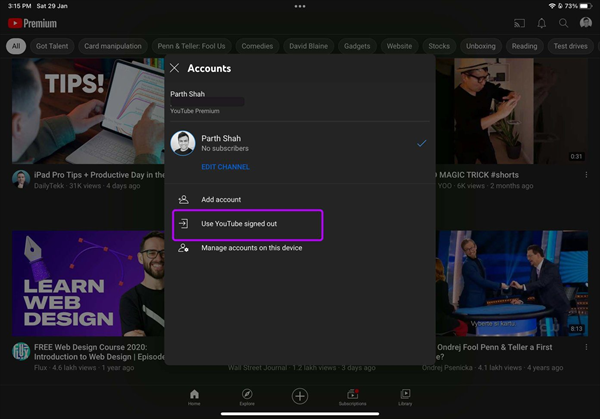The height and width of the screenshot is (419, 600).
Task: Open the Subscriptions tab
Action: [x=352, y=397]
